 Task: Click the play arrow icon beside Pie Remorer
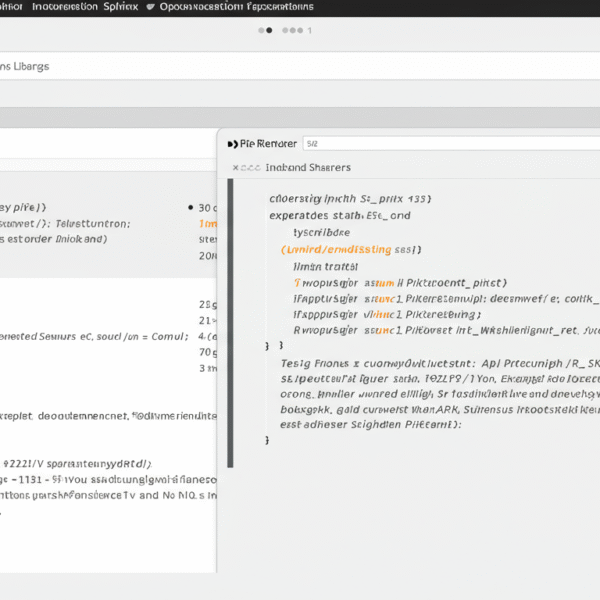[232, 144]
